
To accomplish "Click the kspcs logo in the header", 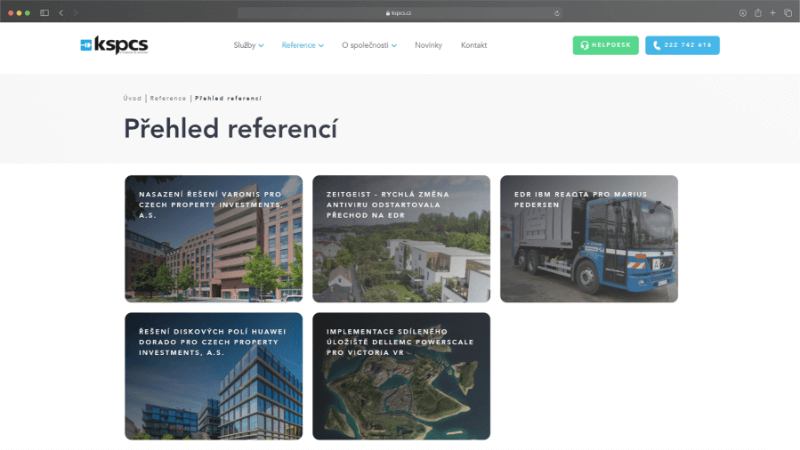I will click(114, 45).
